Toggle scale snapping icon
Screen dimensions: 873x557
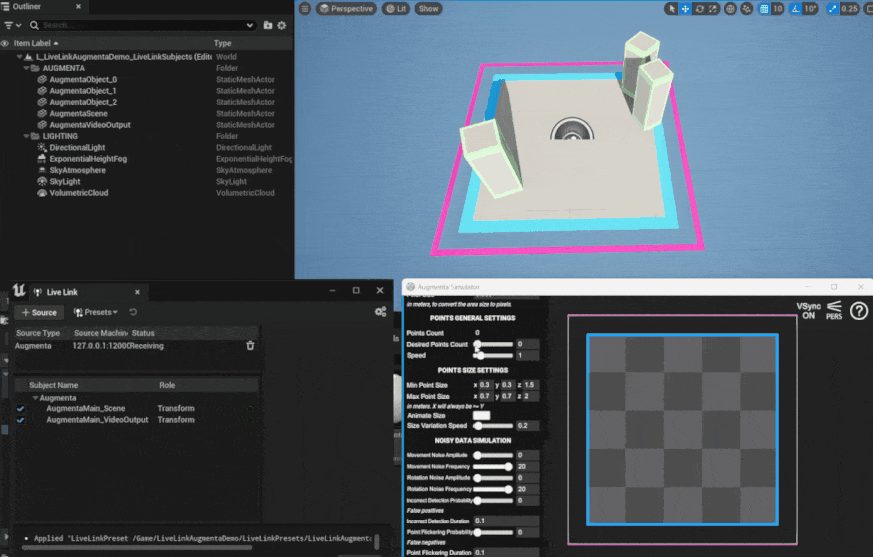[x=832, y=8]
